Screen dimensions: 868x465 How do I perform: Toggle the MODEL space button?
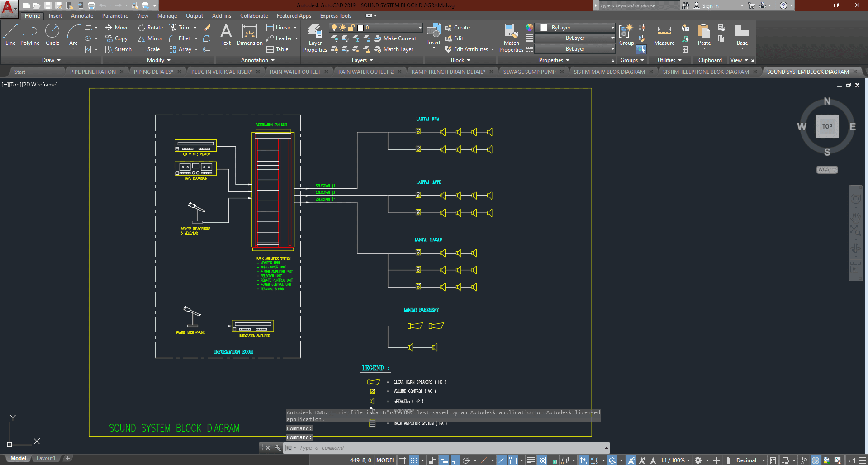click(385, 460)
